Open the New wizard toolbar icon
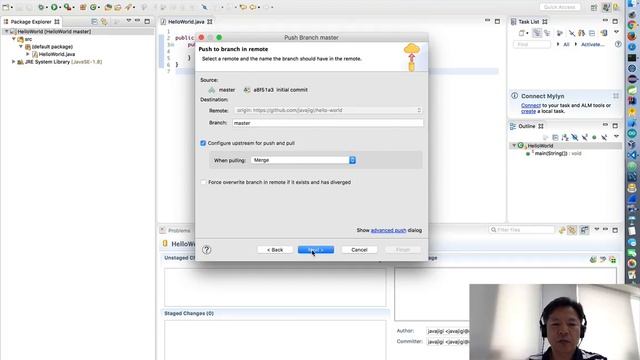The height and width of the screenshot is (360, 640). 6,7
